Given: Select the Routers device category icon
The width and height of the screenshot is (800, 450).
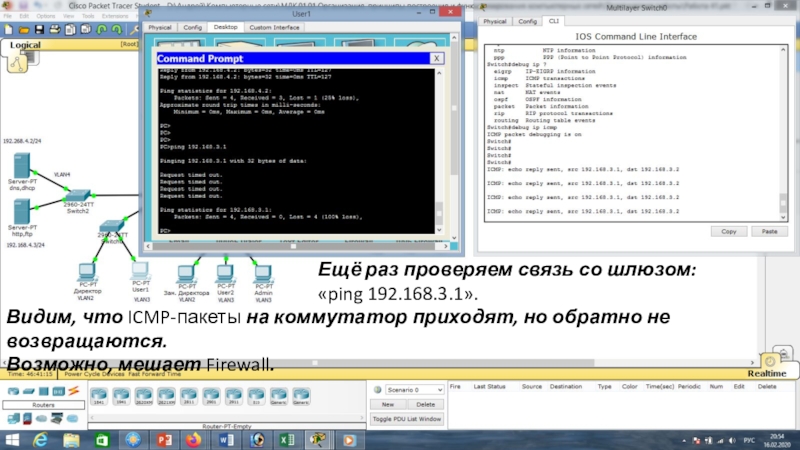Looking at the screenshot, I should tap(13, 391).
